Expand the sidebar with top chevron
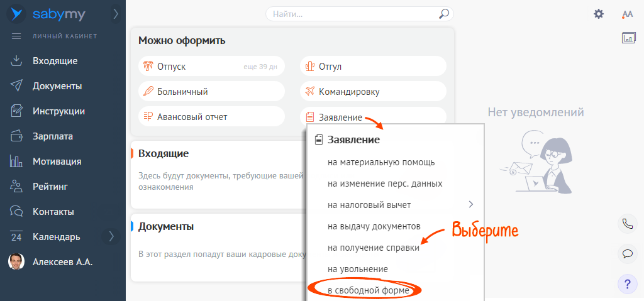Image resolution: width=644 pixels, height=301 pixels. tap(115, 13)
